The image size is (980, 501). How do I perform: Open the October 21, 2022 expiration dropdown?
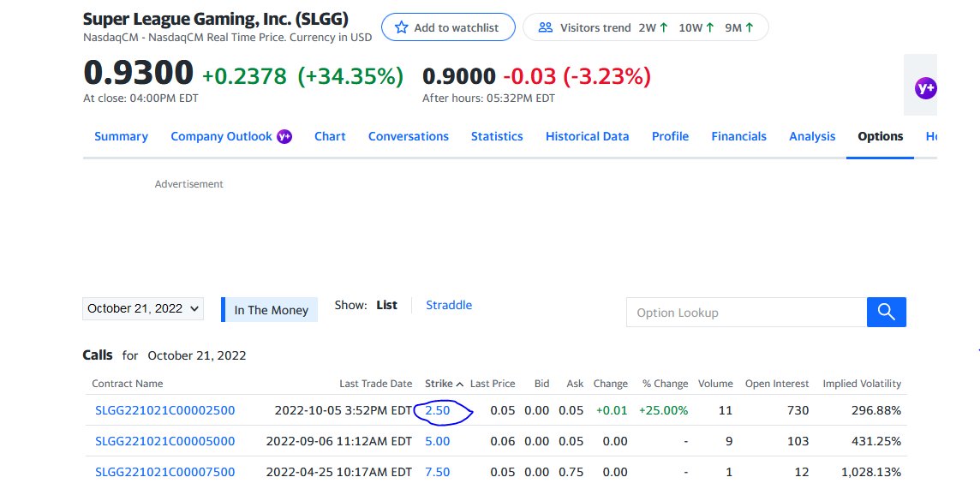[143, 308]
